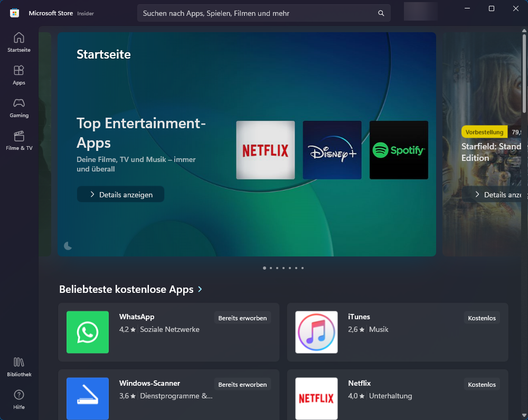Image resolution: width=528 pixels, height=420 pixels.
Task: Click the Microsoft Store logo icon
Action: point(14,13)
